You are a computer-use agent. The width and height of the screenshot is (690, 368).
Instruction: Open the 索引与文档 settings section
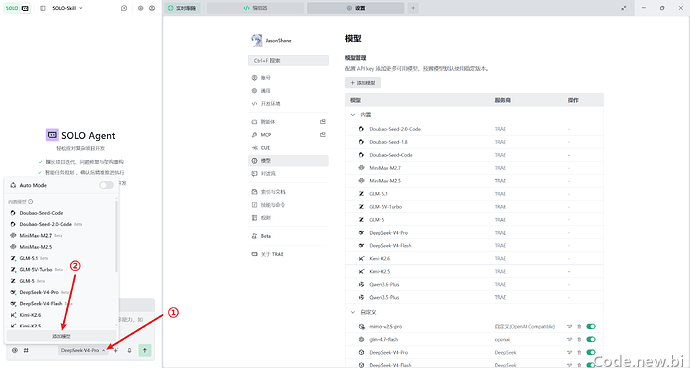coord(288,192)
